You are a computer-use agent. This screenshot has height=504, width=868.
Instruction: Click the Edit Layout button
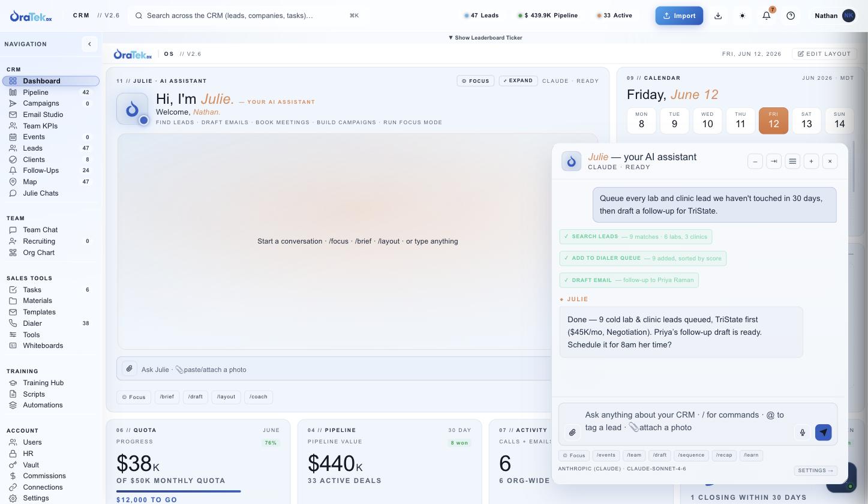824,54
